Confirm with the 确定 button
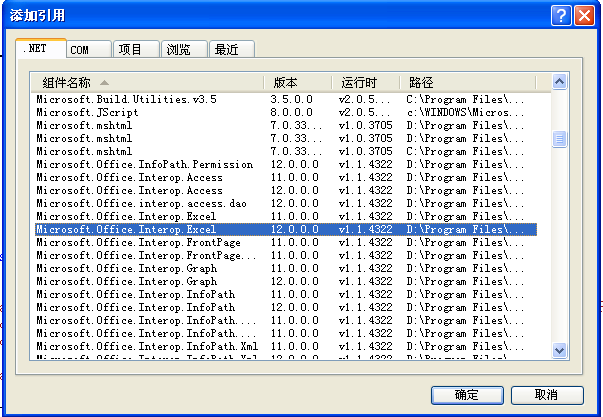Image resolution: width=603 pixels, height=417 pixels. tap(467, 395)
